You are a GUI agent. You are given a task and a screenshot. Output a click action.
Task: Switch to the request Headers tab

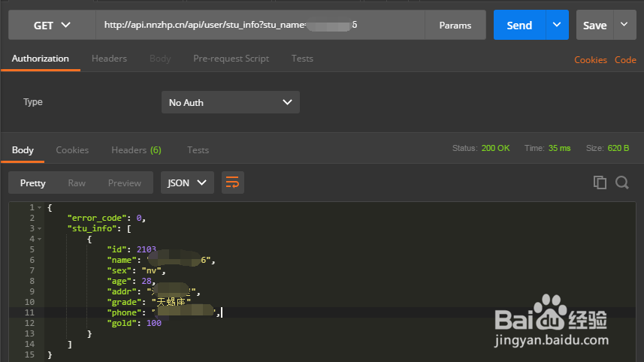109,59
